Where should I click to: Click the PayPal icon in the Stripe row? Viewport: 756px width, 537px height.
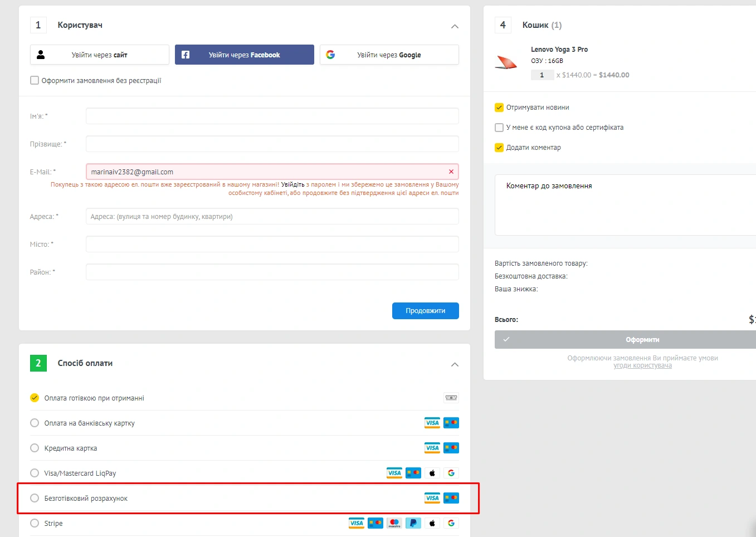pyautogui.click(x=413, y=523)
